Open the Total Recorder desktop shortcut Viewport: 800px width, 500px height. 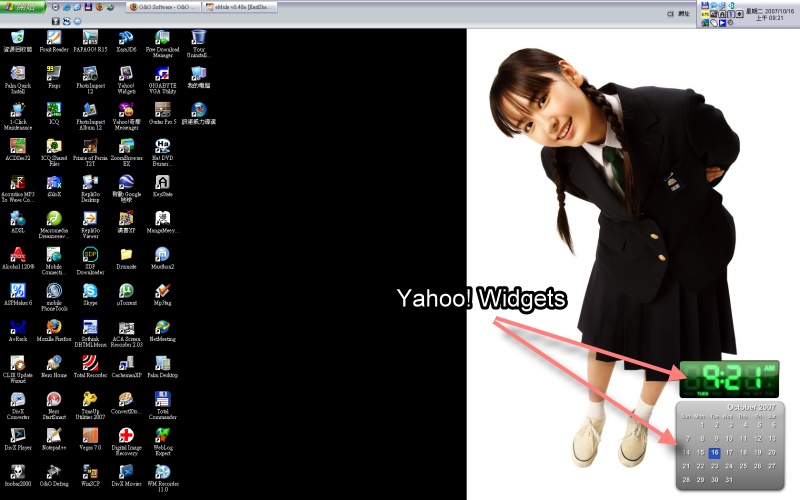point(90,367)
